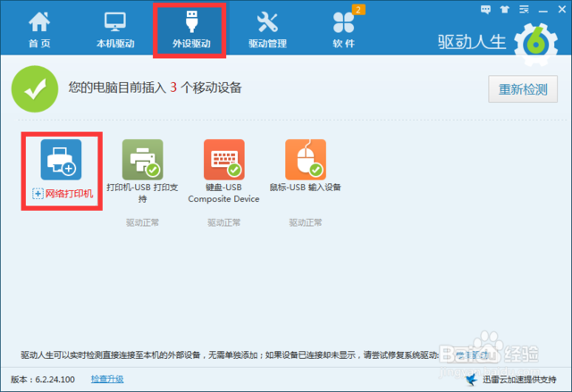Click the 迅雷云加速提供支持 text

click(519, 379)
